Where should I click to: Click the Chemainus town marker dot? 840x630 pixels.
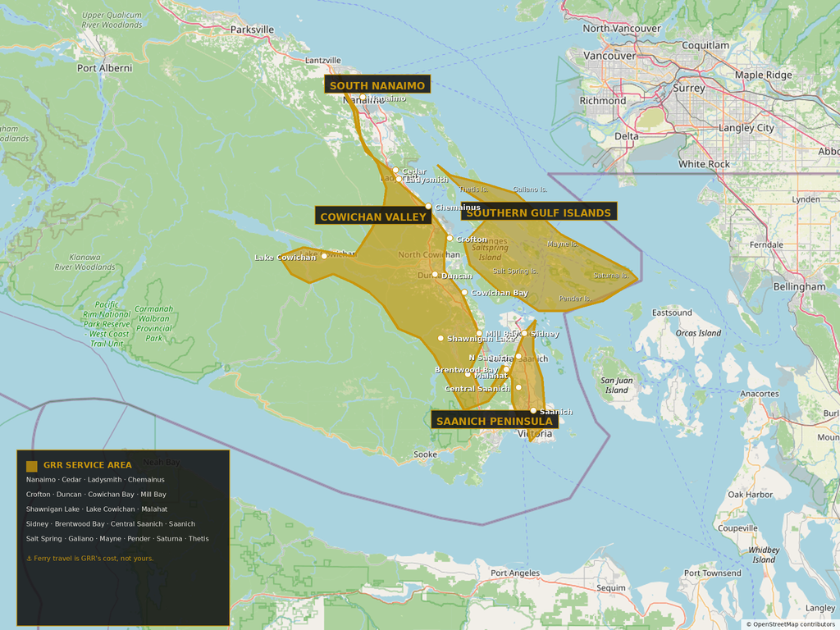[x=428, y=206]
